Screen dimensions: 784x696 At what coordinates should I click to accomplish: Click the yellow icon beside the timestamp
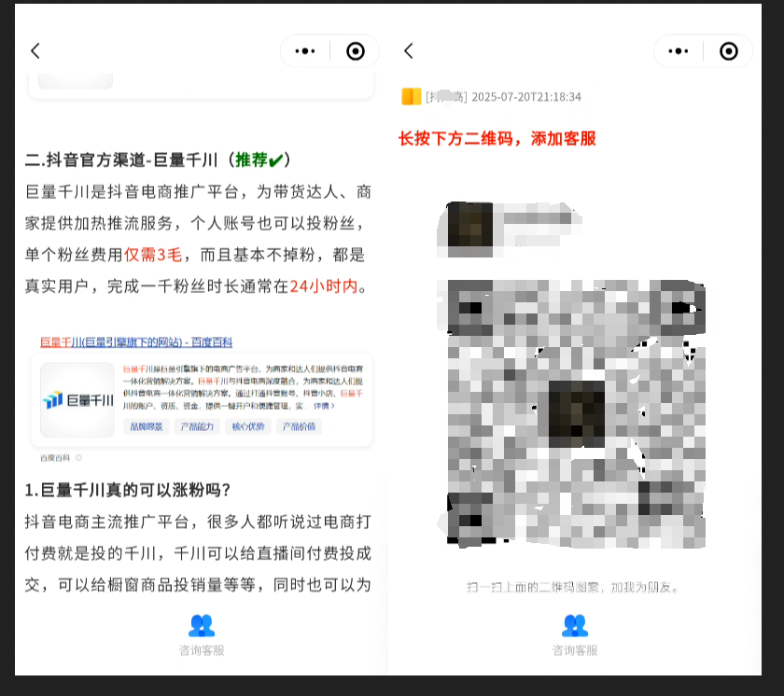(412, 96)
